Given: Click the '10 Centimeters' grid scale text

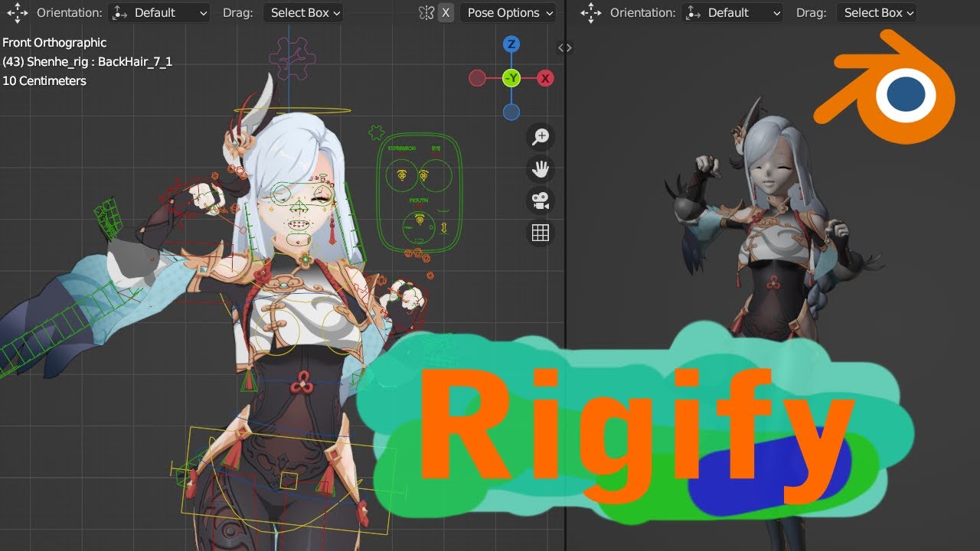Looking at the screenshot, I should [x=44, y=81].
